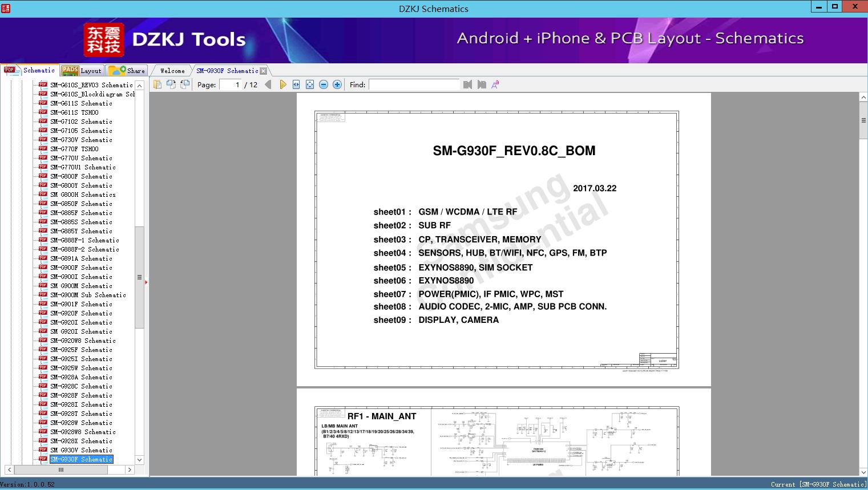
Task: Click the Current [SM-G930F Schematic] status text
Action: 818,484
